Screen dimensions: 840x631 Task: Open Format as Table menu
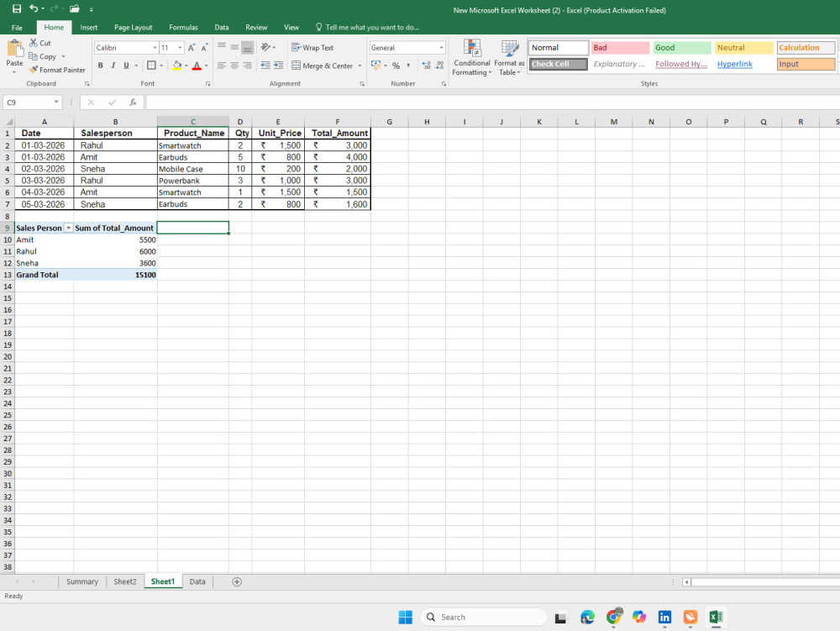point(510,57)
